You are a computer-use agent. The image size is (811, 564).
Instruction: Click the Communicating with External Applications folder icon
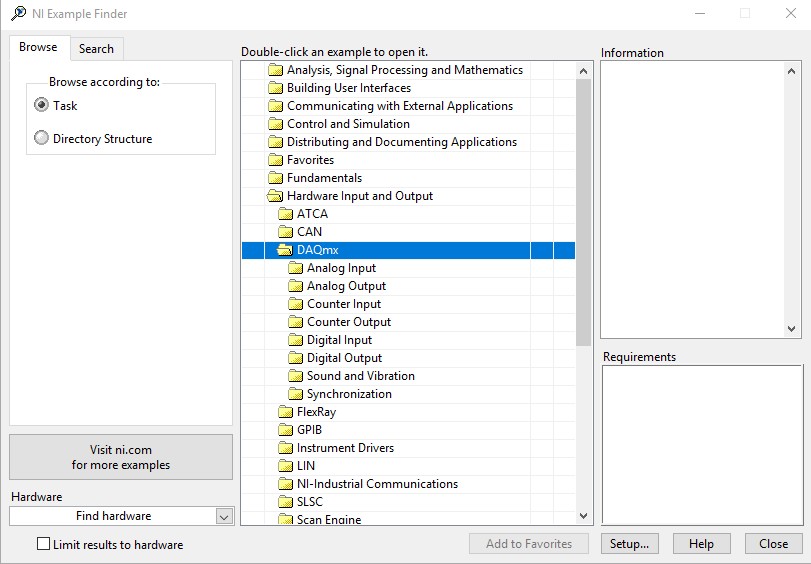[x=276, y=106]
